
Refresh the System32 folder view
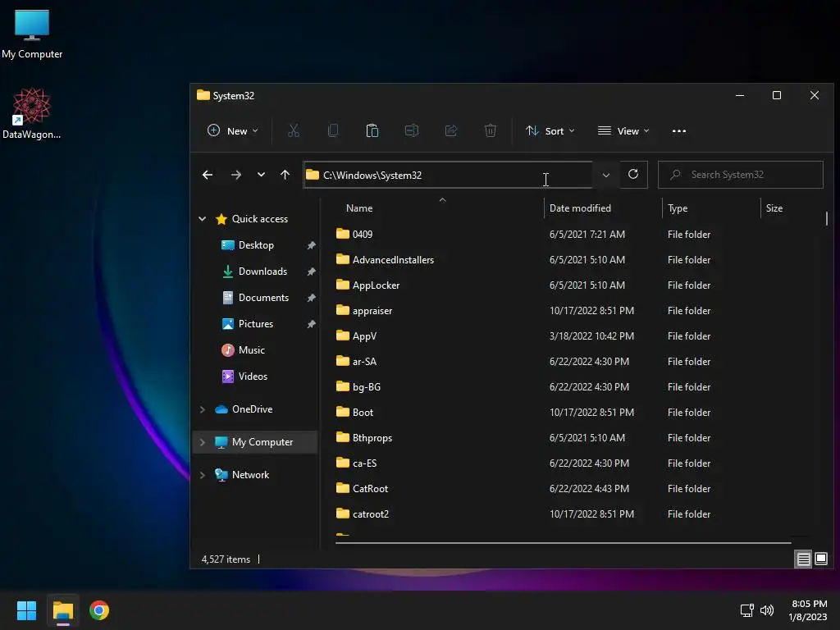pyautogui.click(x=633, y=174)
